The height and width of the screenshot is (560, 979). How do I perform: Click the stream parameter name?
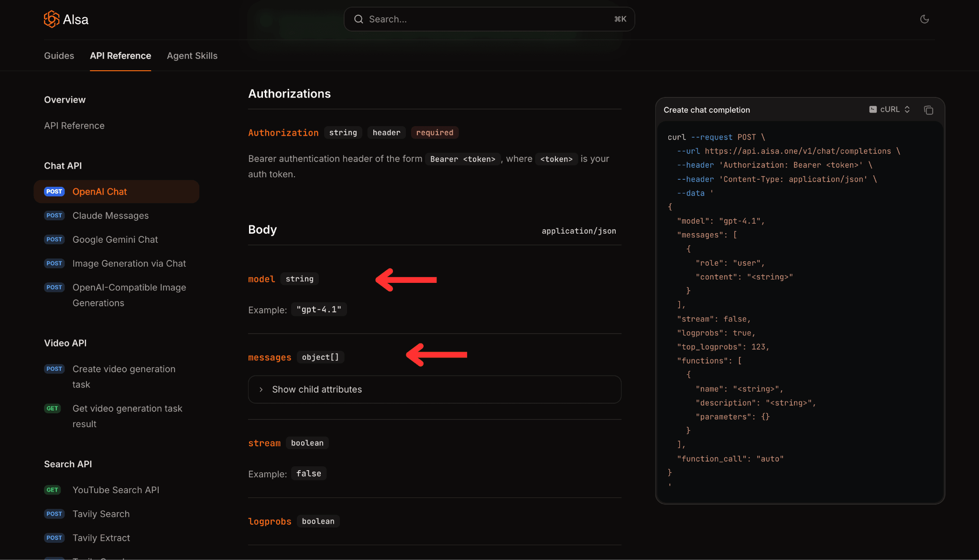pyautogui.click(x=264, y=443)
